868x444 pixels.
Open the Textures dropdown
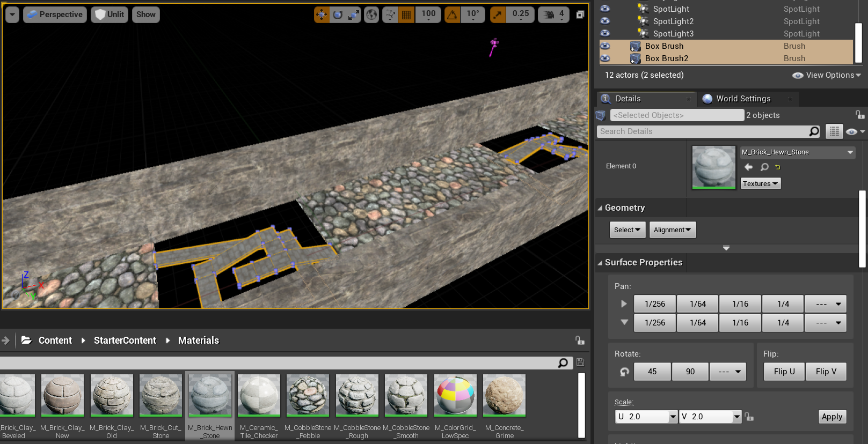(761, 183)
